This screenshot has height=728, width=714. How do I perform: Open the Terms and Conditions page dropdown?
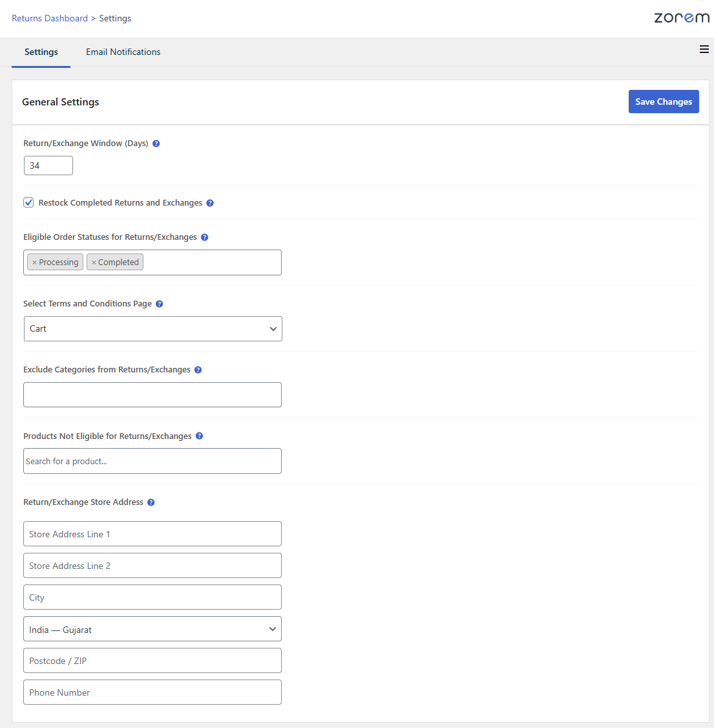tap(152, 328)
